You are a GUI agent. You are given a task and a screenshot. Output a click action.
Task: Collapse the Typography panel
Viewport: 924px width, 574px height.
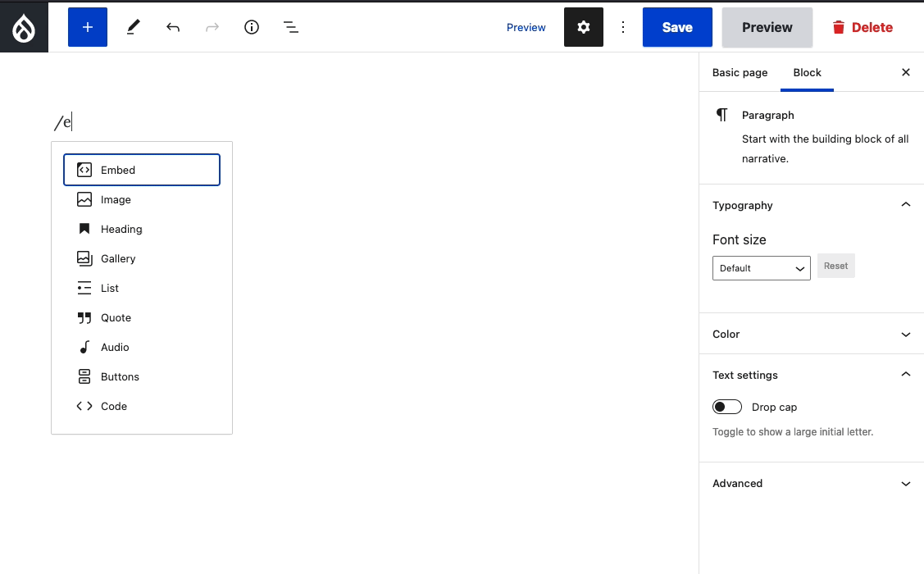tap(905, 205)
